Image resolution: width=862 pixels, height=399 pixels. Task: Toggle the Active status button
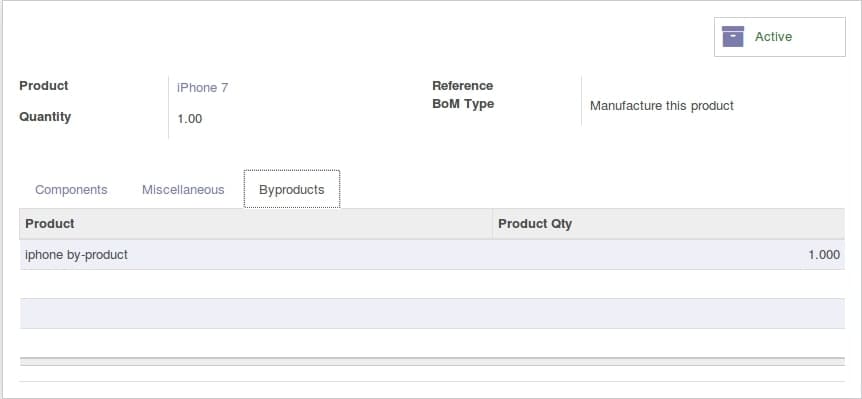pos(780,37)
